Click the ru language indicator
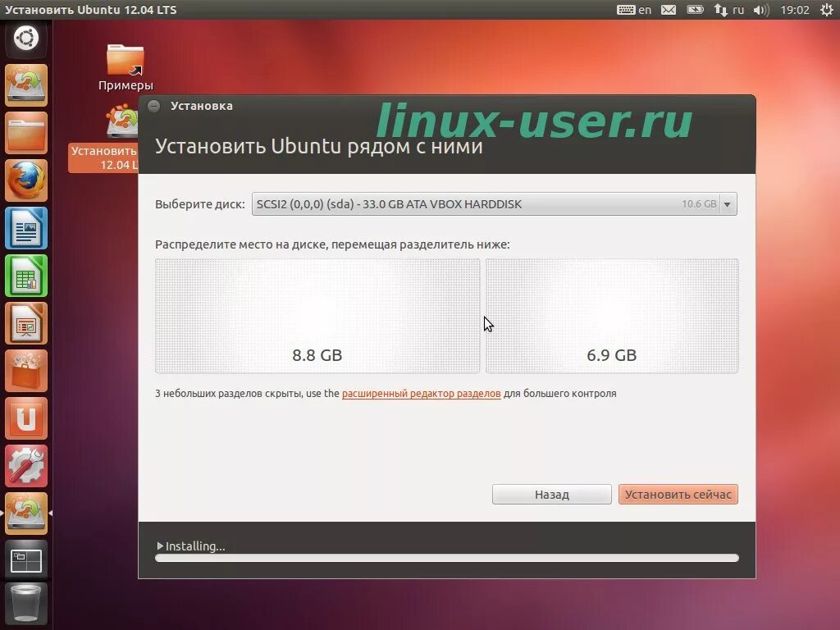This screenshot has width=840, height=630. [738, 10]
